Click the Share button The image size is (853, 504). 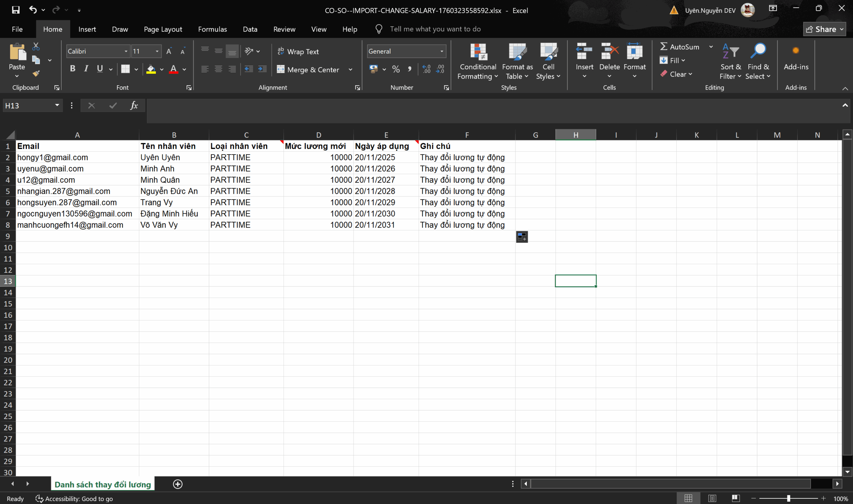coord(824,29)
